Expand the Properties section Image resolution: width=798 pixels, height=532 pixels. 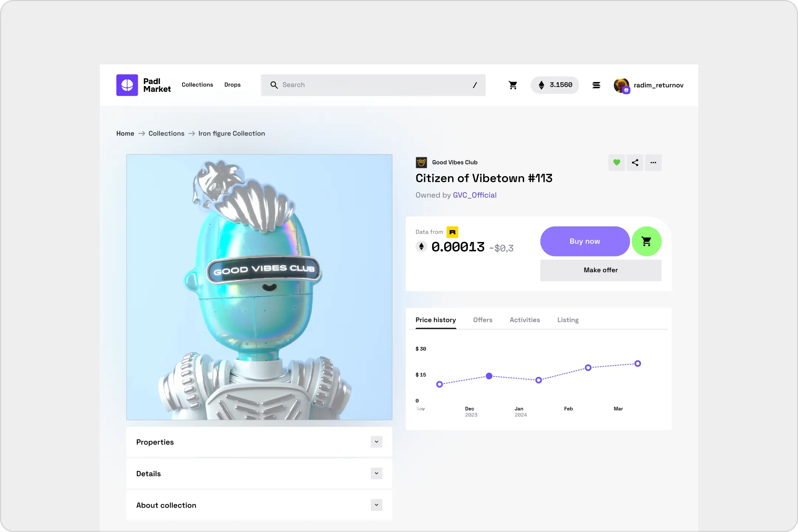[376, 442]
